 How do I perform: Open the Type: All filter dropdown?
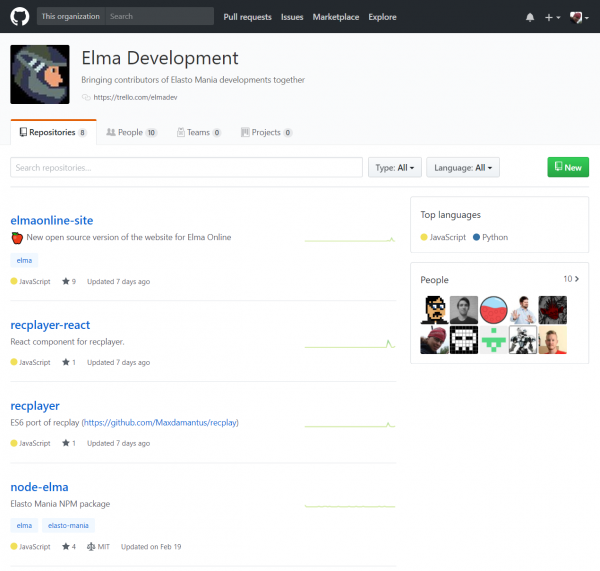395,168
